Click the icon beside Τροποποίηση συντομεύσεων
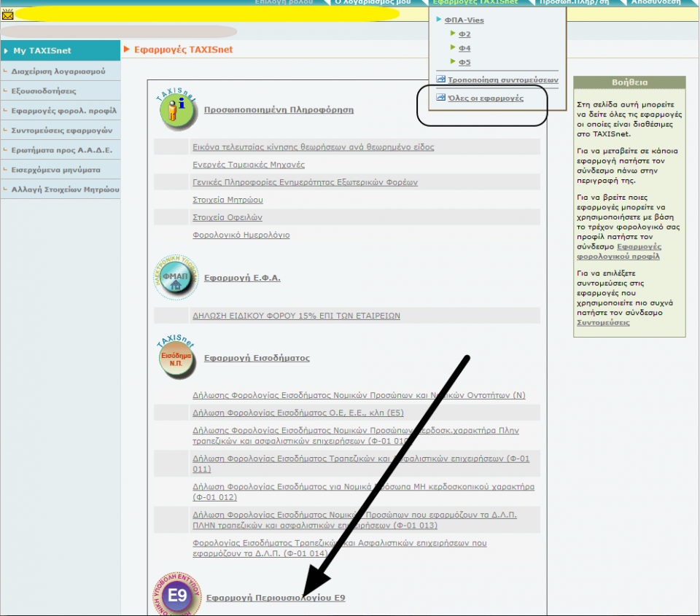Screen dimensions: 700x616 (440, 79)
